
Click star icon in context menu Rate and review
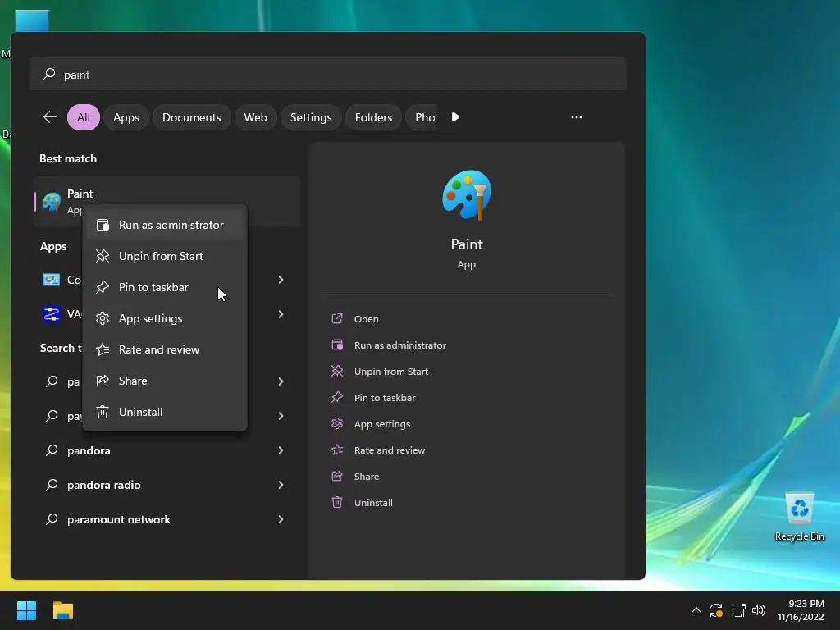103,349
